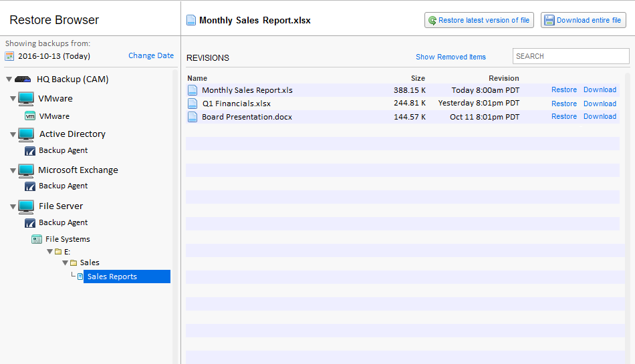
Task: Click the File Server computer icon
Action: (26, 206)
